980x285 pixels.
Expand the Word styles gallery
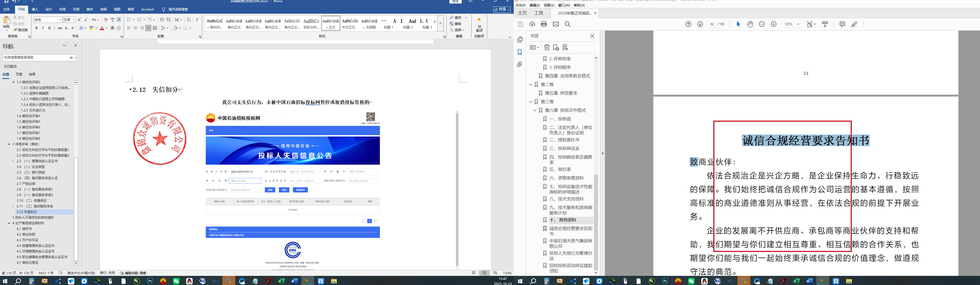[x=440, y=23]
